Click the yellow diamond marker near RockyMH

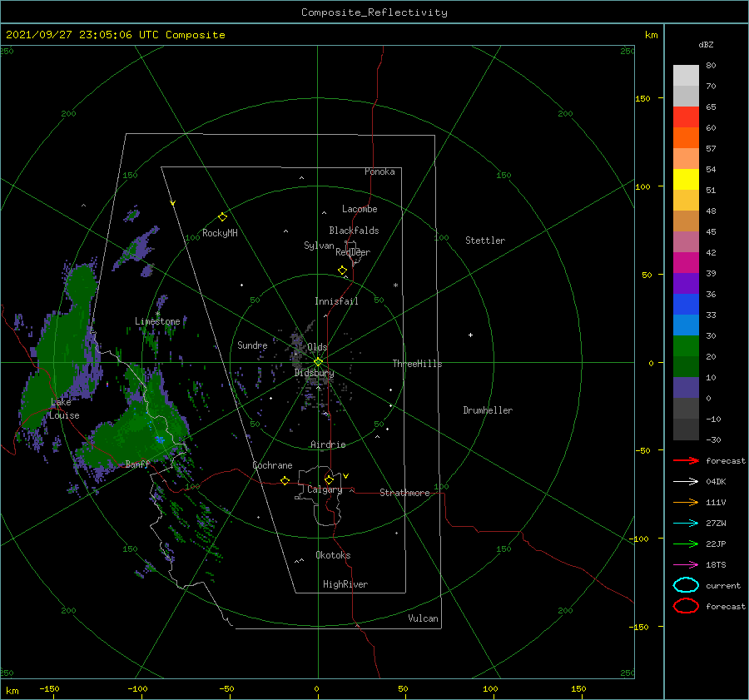click(222, 217)
